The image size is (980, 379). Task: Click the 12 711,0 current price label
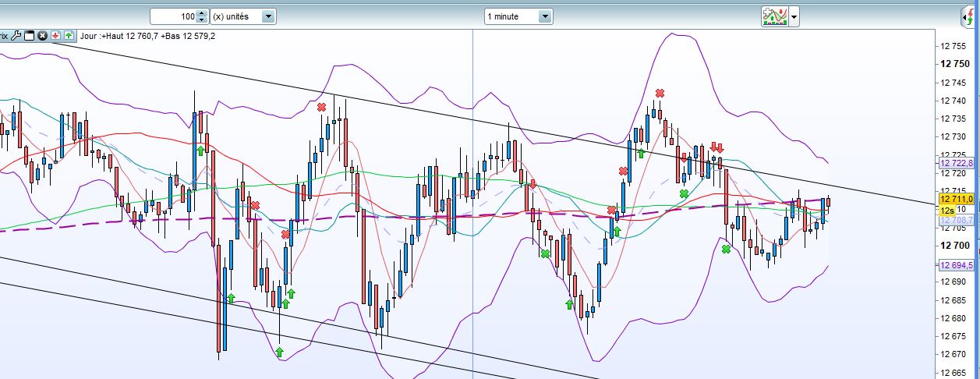coord(957,199)
